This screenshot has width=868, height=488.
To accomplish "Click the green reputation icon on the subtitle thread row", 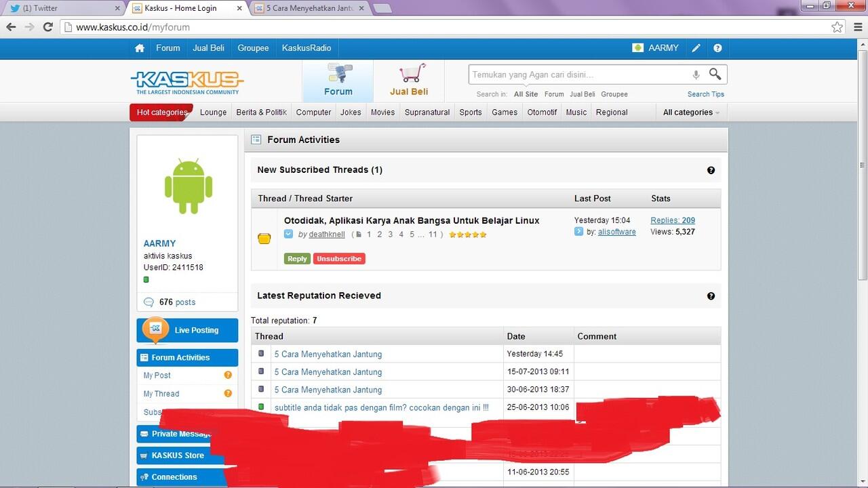I will point(261,407).
